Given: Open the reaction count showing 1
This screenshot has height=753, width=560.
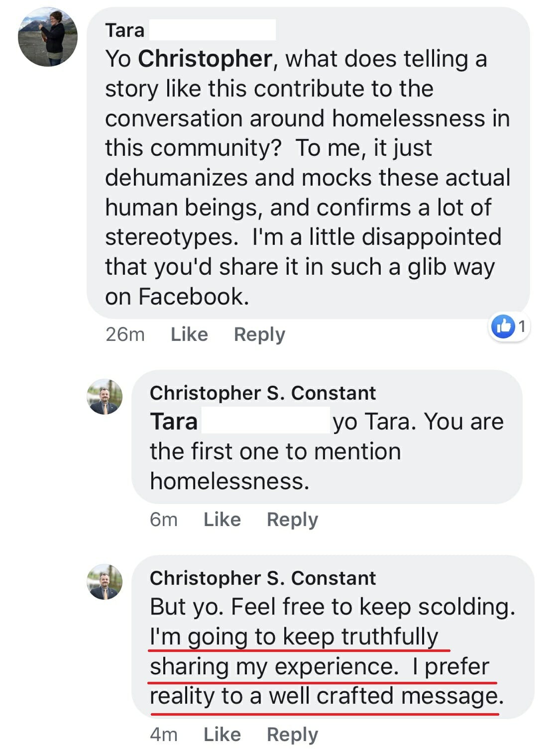Looking at the screenshot, I should pyautogui.click(x=522, y=326).
